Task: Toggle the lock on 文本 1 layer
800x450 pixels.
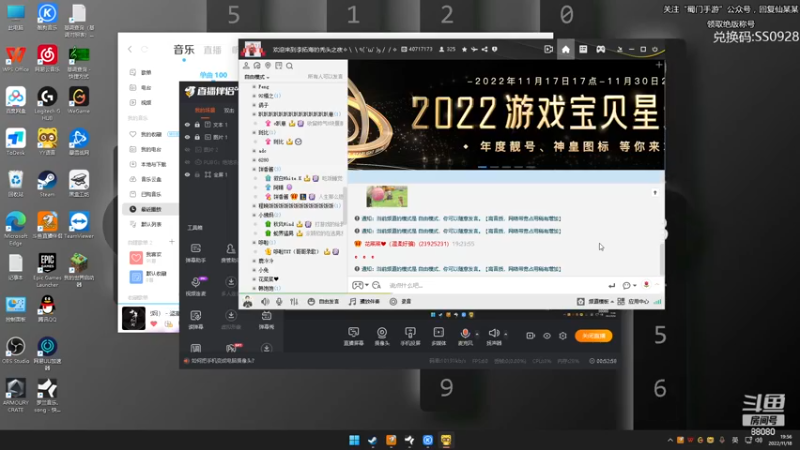Action: point(197,124)
